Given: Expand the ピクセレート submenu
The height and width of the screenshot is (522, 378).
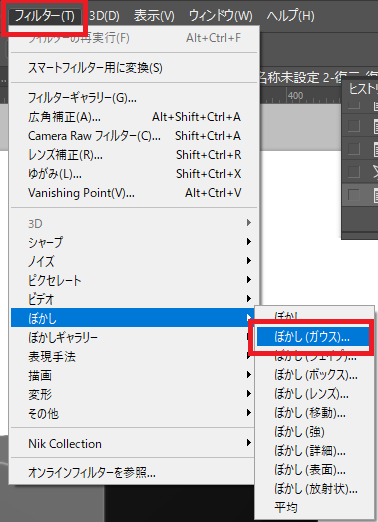Looking at the screenshot, I should (134, 280).
